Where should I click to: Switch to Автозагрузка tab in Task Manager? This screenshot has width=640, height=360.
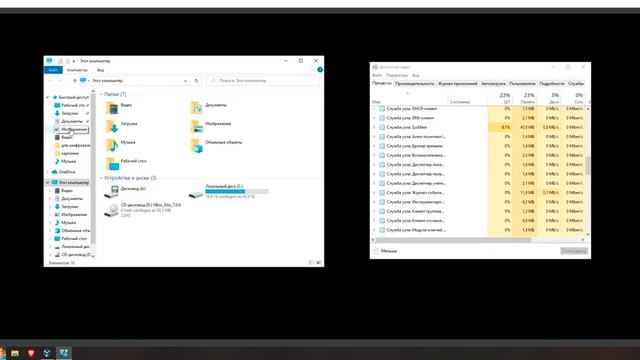pos(493,84)
